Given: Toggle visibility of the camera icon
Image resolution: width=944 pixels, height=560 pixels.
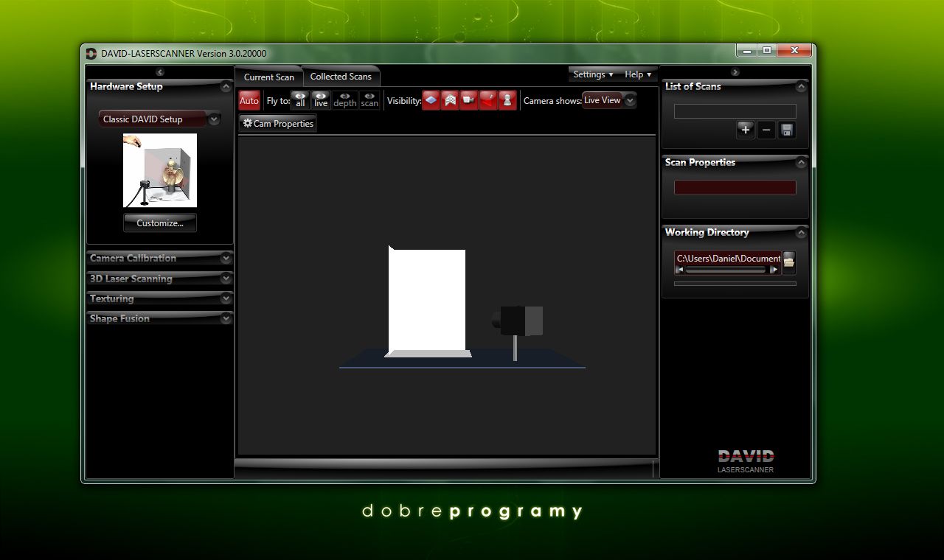Looking at the screenshot, I should coord(469,100).
